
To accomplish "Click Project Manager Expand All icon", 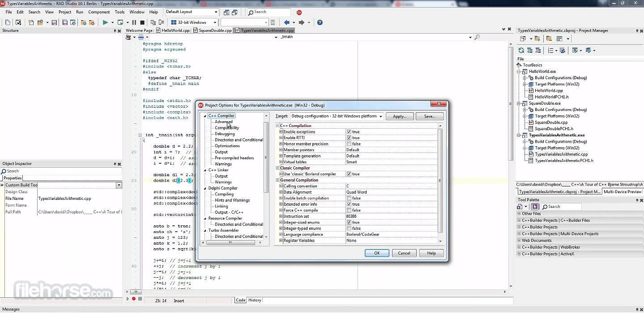I will coord(530,51).
